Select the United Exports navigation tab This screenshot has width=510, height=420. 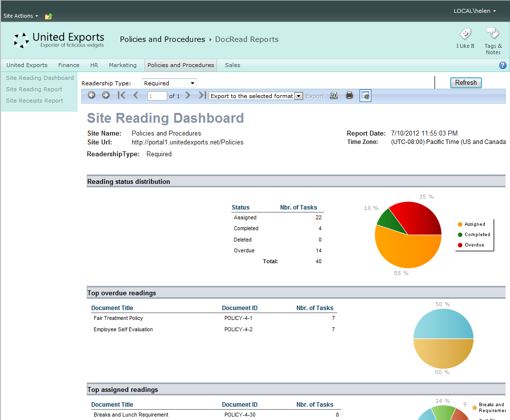[27, 65]
